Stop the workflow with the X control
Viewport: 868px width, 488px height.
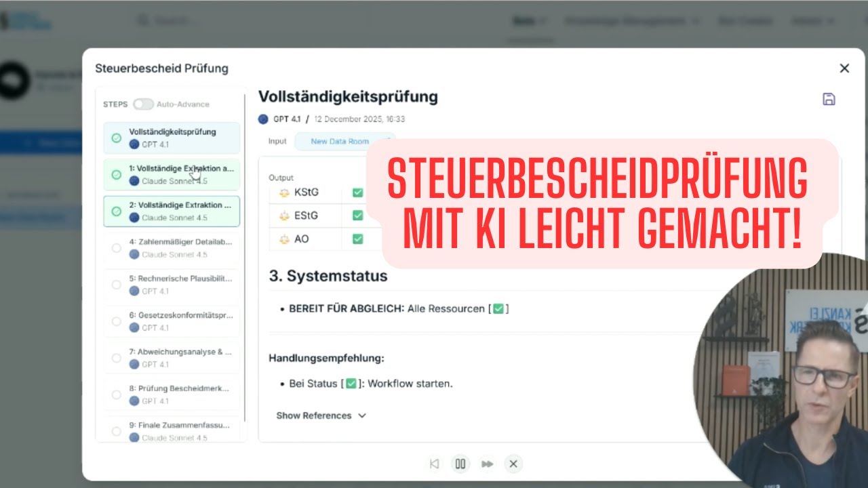coord(513,464)
